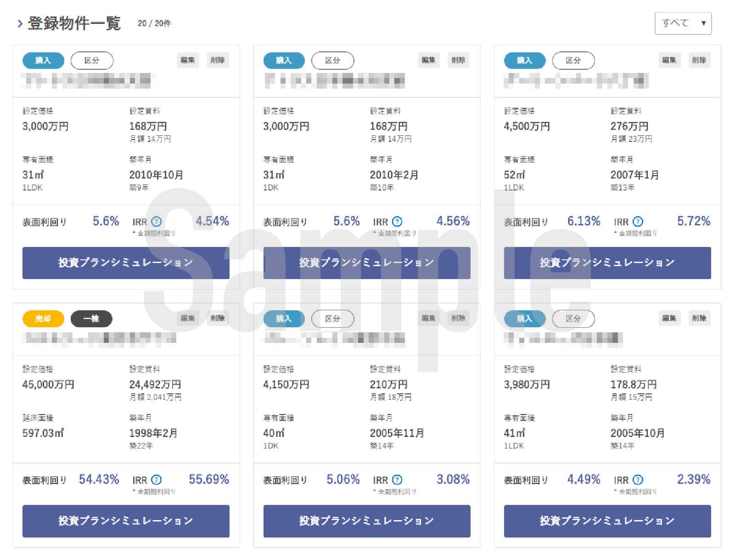Click the IRR help icon beside 2.39%
This screenshot has width=735, height=560.
pyautogui.click(x=638, y=480)
